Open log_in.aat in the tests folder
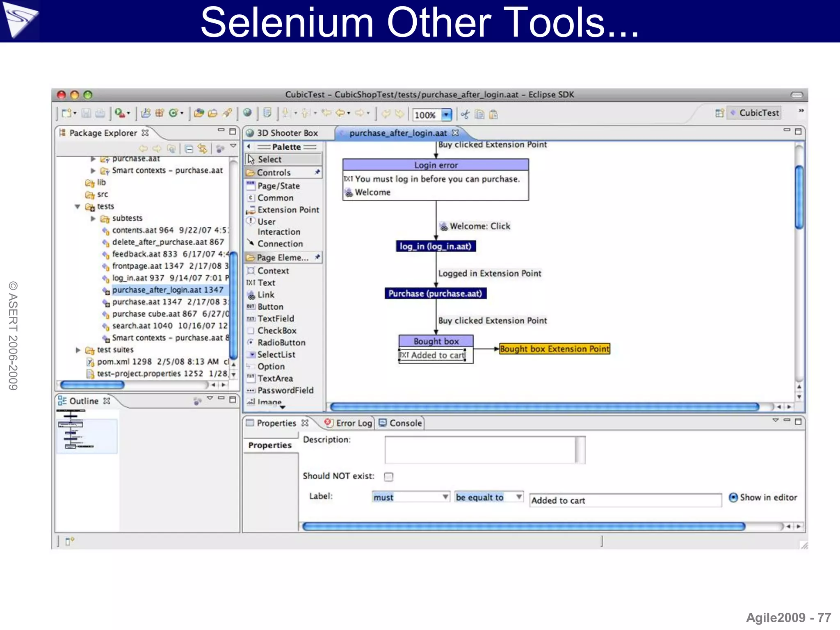 point(166,278)
